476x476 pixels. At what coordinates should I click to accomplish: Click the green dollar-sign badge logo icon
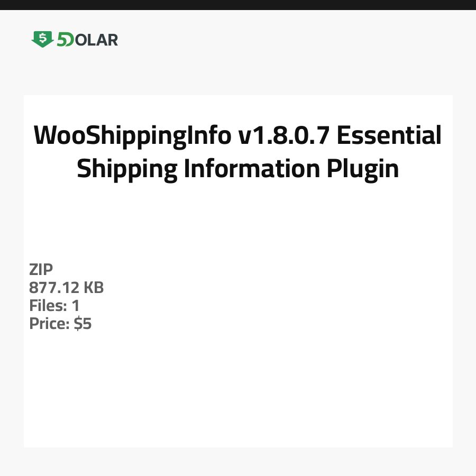pos(42,39)
